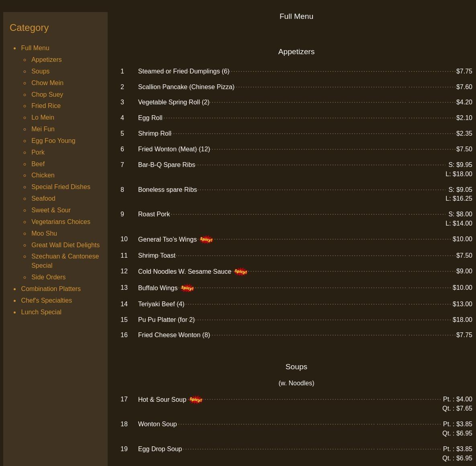Open the Chow Mein category

(47, 83)
